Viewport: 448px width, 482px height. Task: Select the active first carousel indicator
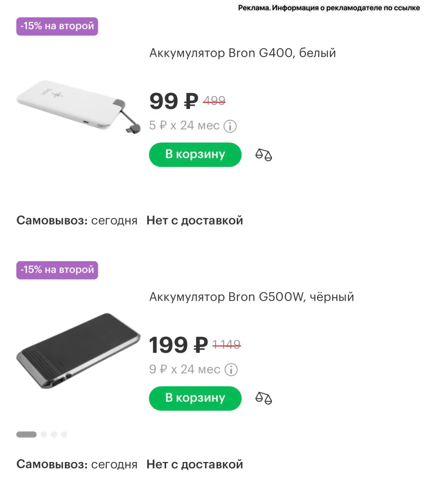pos(26,434)
